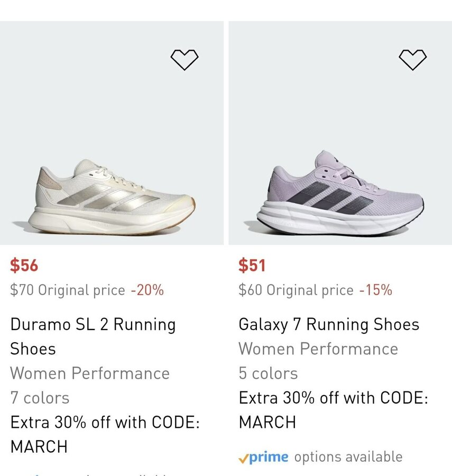View the 7 colors for Duramo SL 2
Image resolution: width=452 pixels, height=476 pixels.
[x=40, y=398]
